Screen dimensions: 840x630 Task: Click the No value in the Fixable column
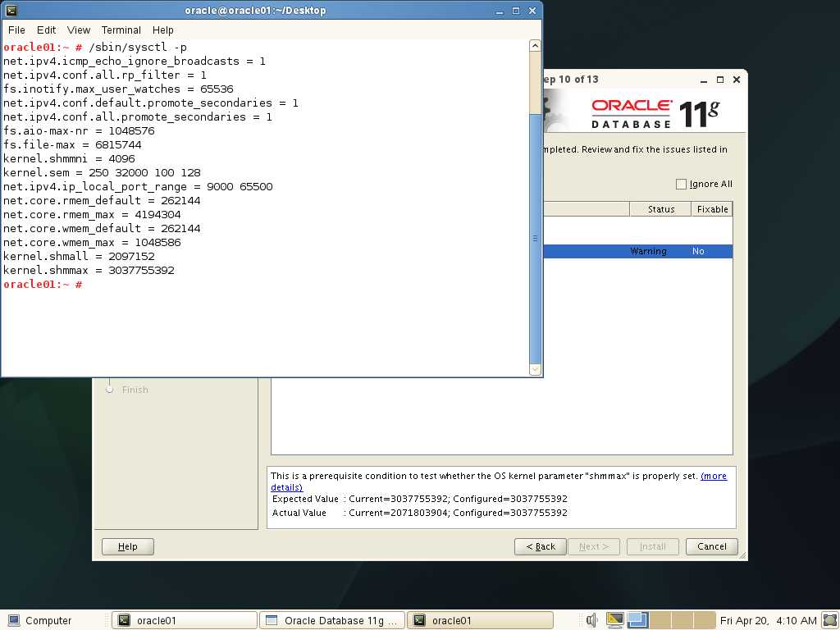point(698,251)
